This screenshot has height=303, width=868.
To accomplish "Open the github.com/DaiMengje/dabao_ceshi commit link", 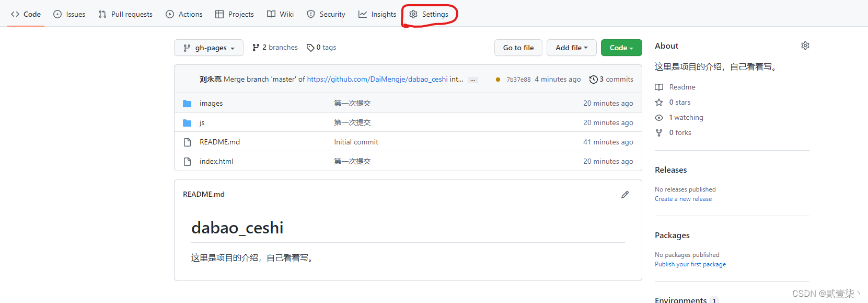I will tap(377, 79).
